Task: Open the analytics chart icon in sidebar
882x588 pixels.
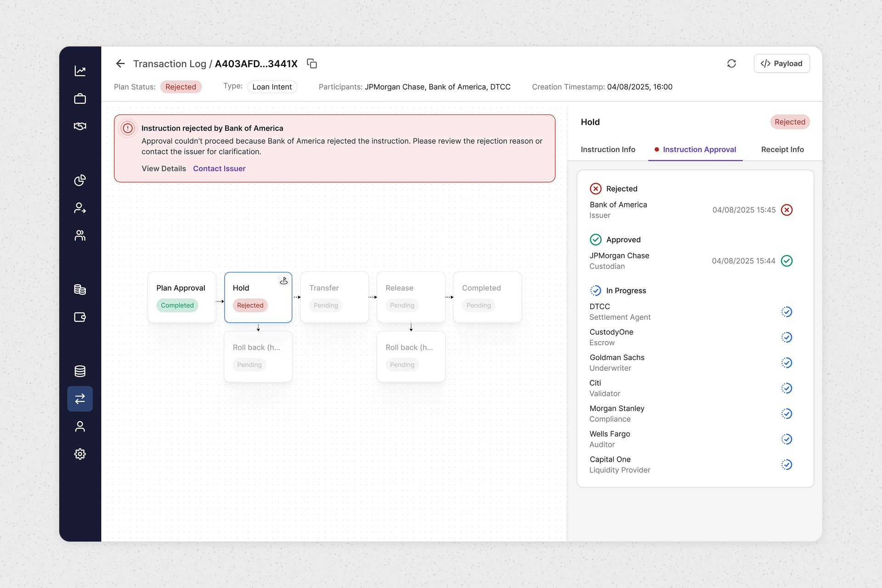Action: pyautogui.click(x=80, y=71)
